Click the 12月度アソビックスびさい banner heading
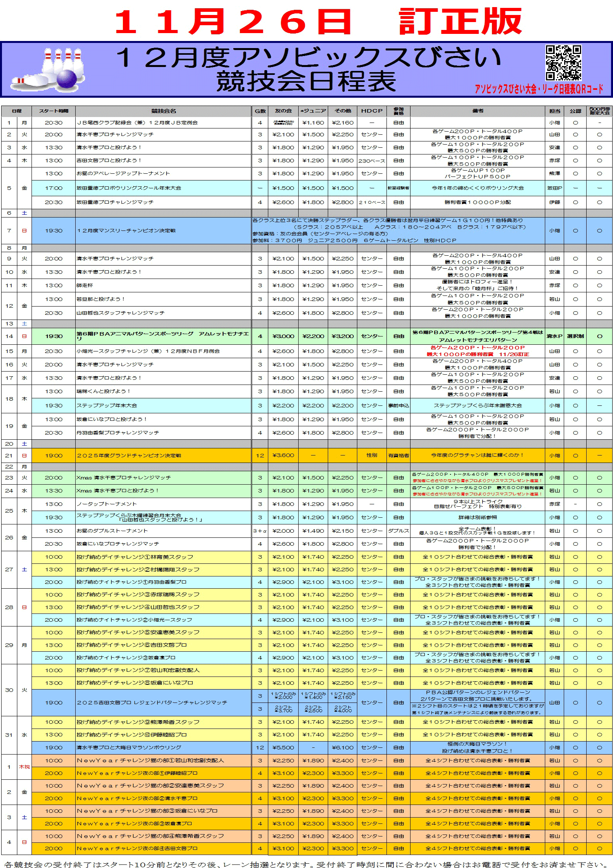The height and width of the screenshot is (868, 613). click(x=307, y=58)
